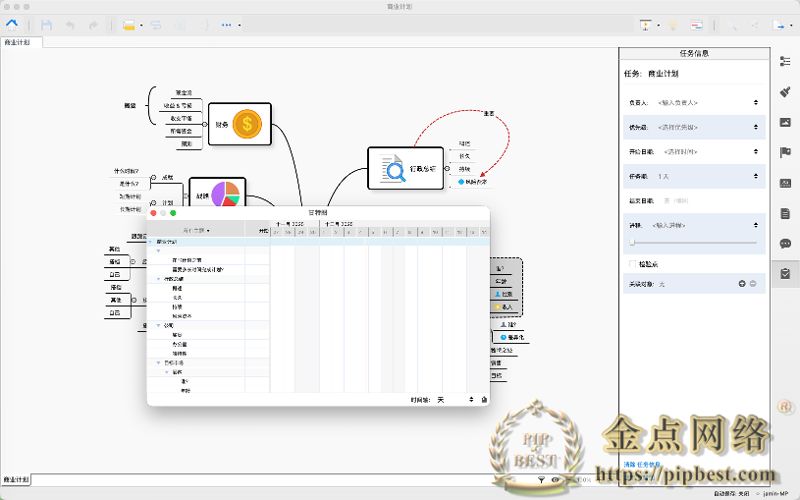Toggle the 检验点 checkpoint checkbox
The height and width of the screenshot is (500, 800).
633,264
